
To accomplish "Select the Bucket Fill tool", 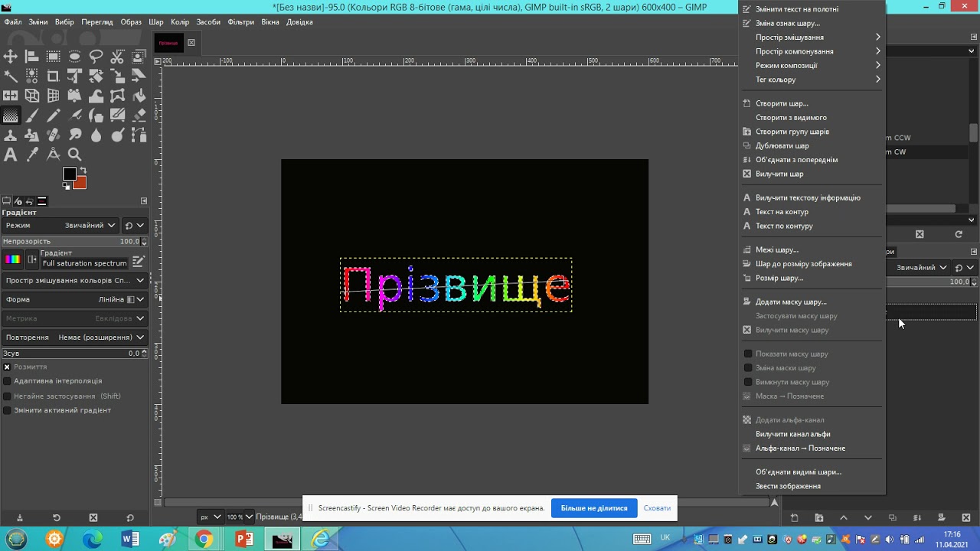I will (x=139, y=96).
